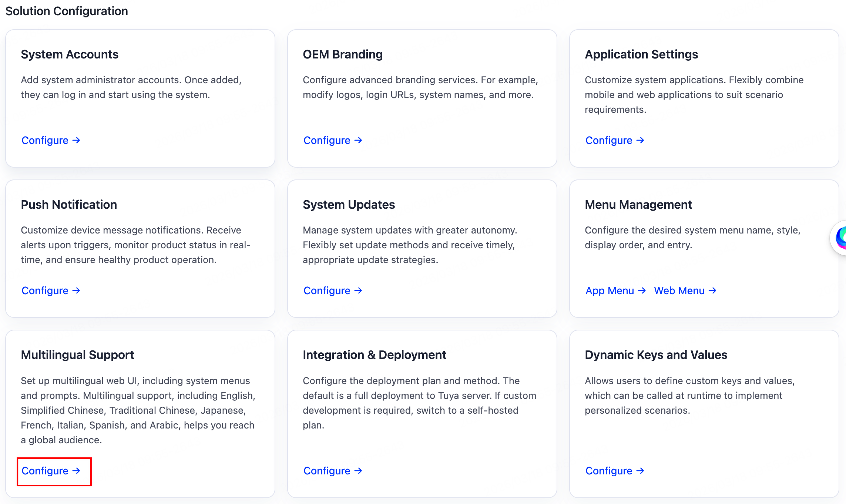Open Integration & Deployment Configure link
The image size is (846, 504).
click(327, 471)
